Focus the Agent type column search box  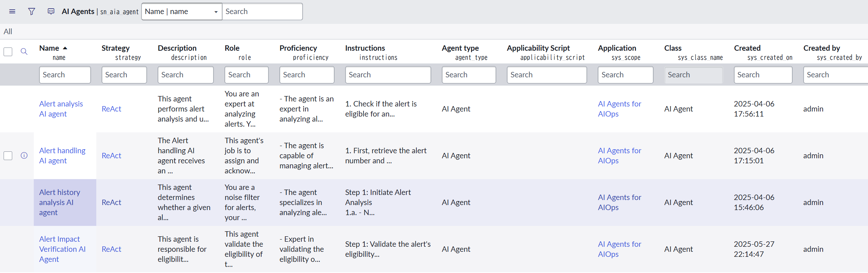[x=468, y=75]
